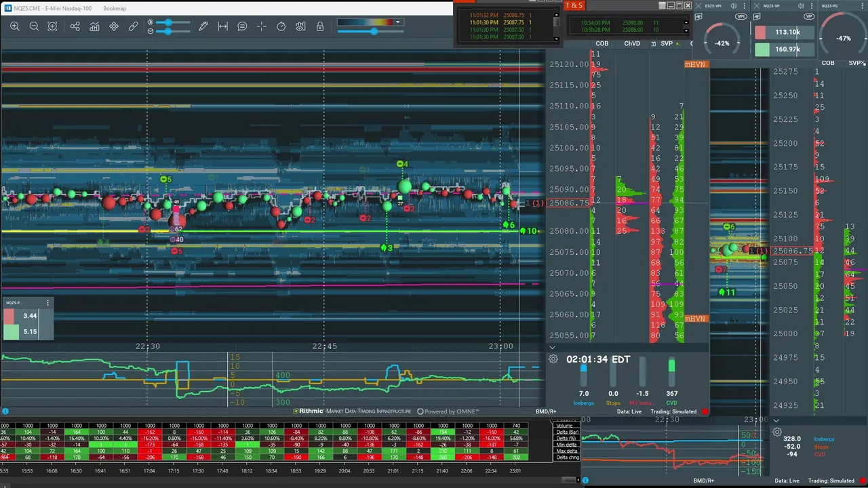Click the upper mHVN marker label
The image size is (868, 488).
pyautogui.click(x=696, y=64)
